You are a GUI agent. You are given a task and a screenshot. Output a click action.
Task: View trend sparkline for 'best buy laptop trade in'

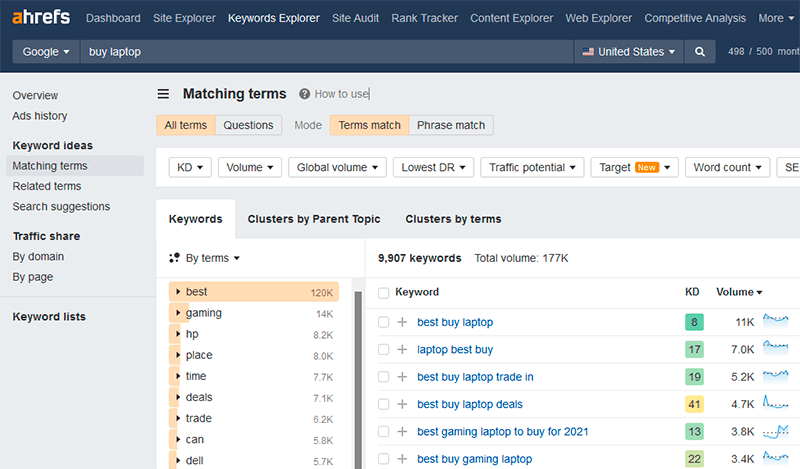(x=776, y=376)
